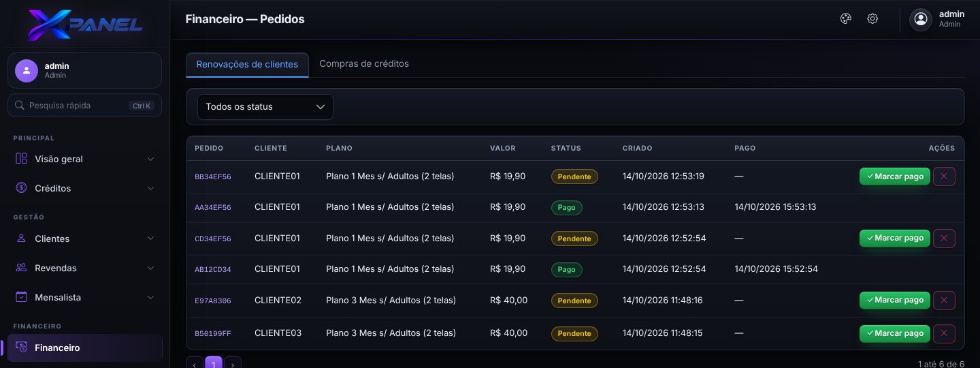Screen dimensions: 980x368
Task: Click the admin avatar in top bar
Action: 921,19
